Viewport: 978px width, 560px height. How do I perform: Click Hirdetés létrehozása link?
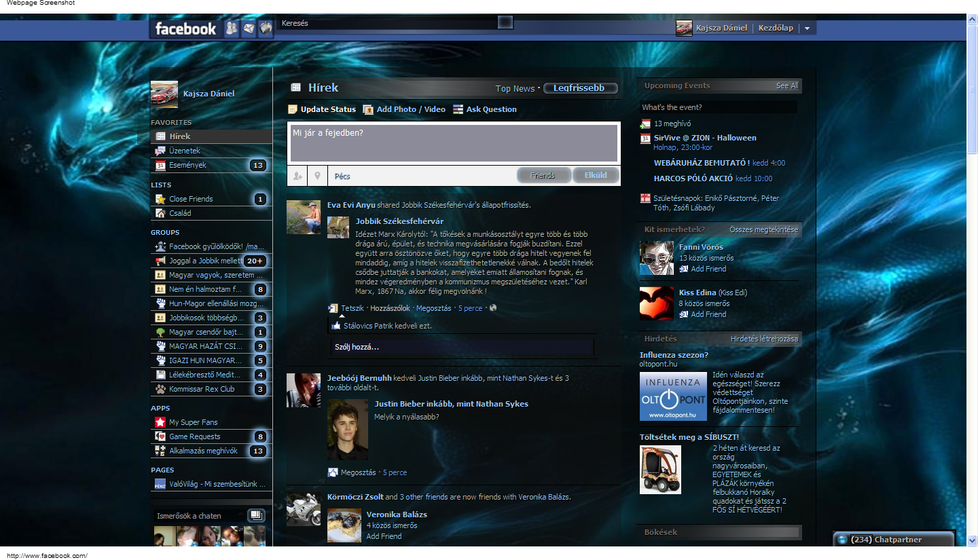click(765, 339)
